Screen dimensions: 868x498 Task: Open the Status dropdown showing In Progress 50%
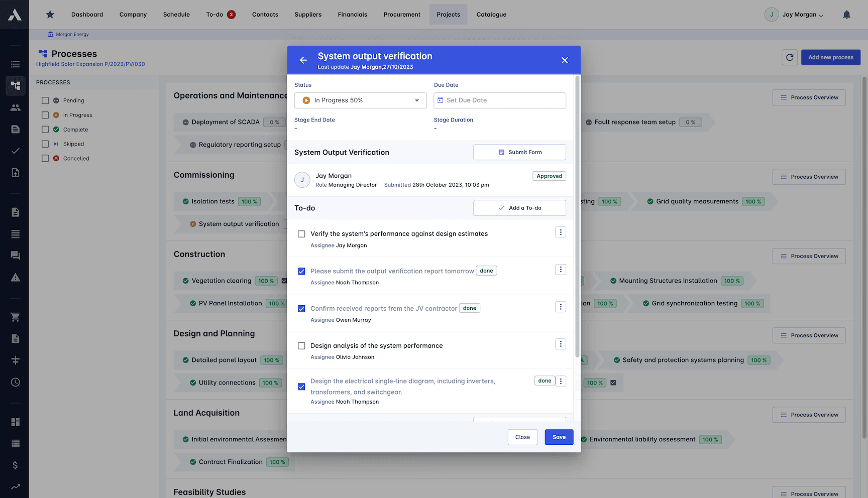click(360, 100)
